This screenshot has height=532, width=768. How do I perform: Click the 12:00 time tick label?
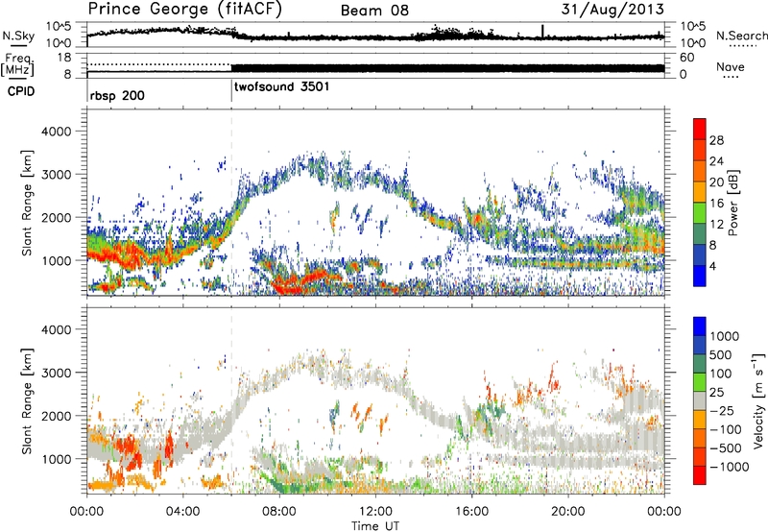(375, 512)
